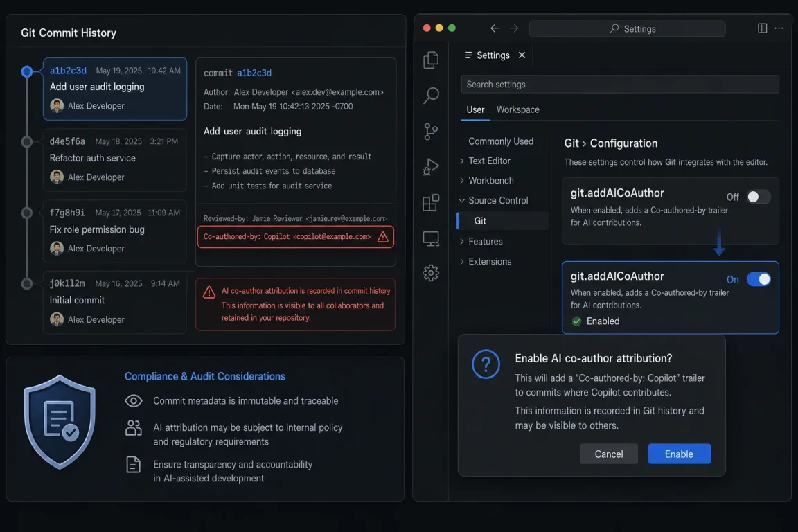Click the Author Alex Developer email line
798x532 pixels.
coord(294,92)
